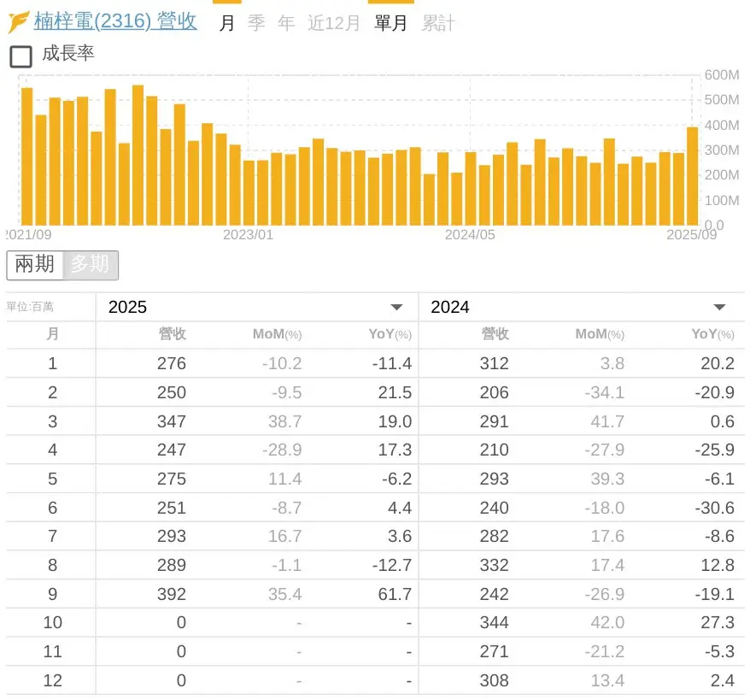750x700 pixels.
Task: Choose the 單月 view tab
Action: click(x=391, y=23)
